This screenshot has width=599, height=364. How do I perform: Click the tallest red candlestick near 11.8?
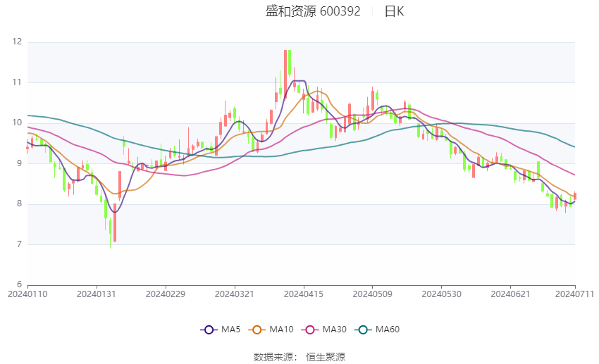[x=285, y=74]
